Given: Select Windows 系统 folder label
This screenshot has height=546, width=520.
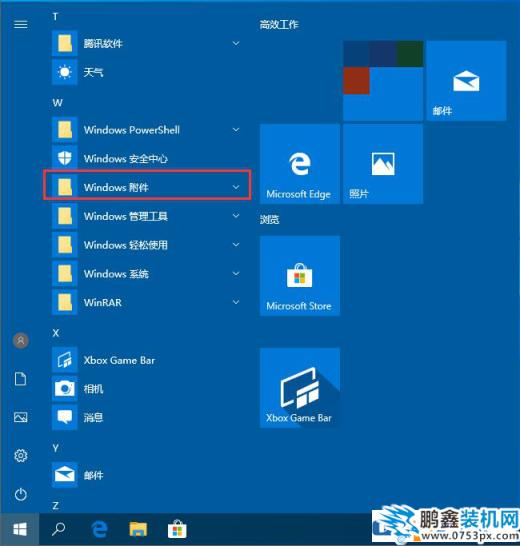Looking at the screenshot, I should point(116,274).
